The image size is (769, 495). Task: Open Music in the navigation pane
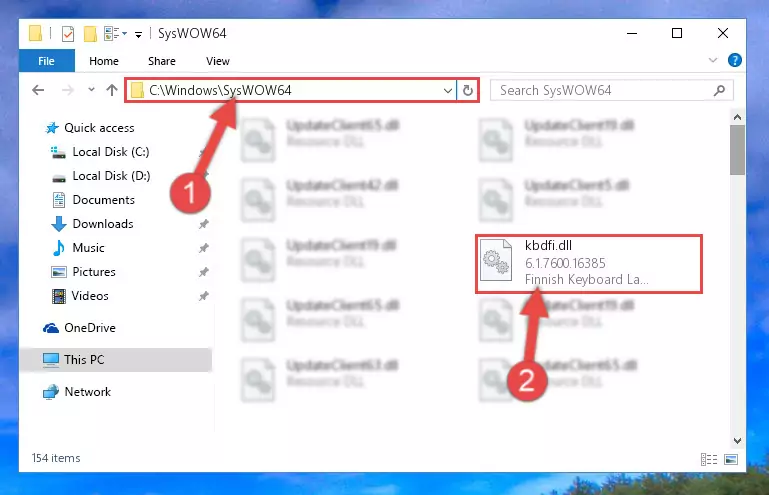tap(88, 248)
